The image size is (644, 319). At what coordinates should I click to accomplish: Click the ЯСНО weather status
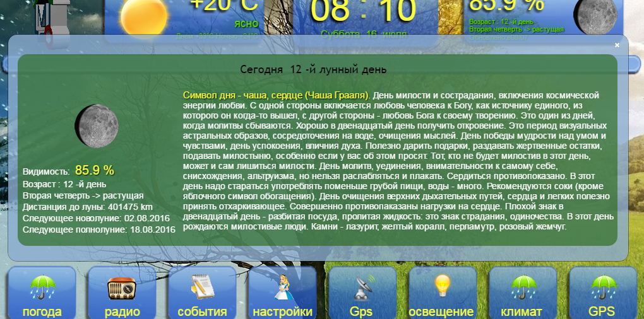tap(246, 24)
